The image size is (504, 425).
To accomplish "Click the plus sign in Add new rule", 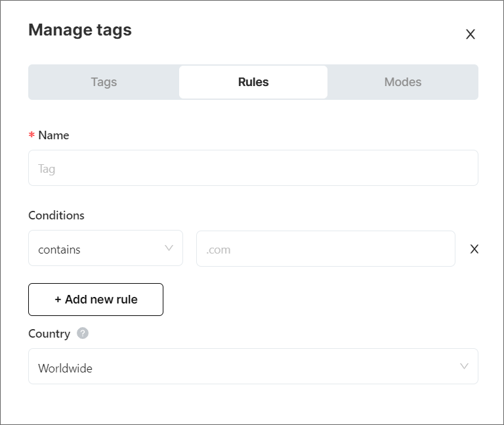I will pos(58,300).
